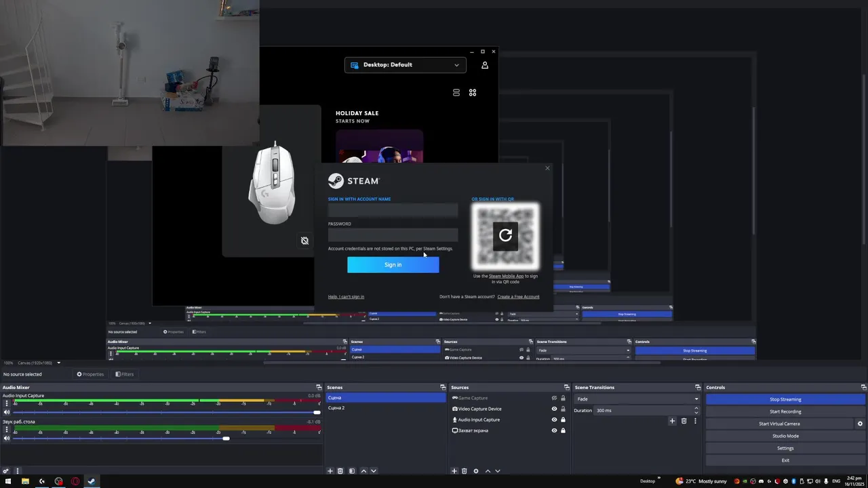Open Desktop: Default profile dropdown
Image resolution: width=868 pixels, height=488 pixels.
405,65
